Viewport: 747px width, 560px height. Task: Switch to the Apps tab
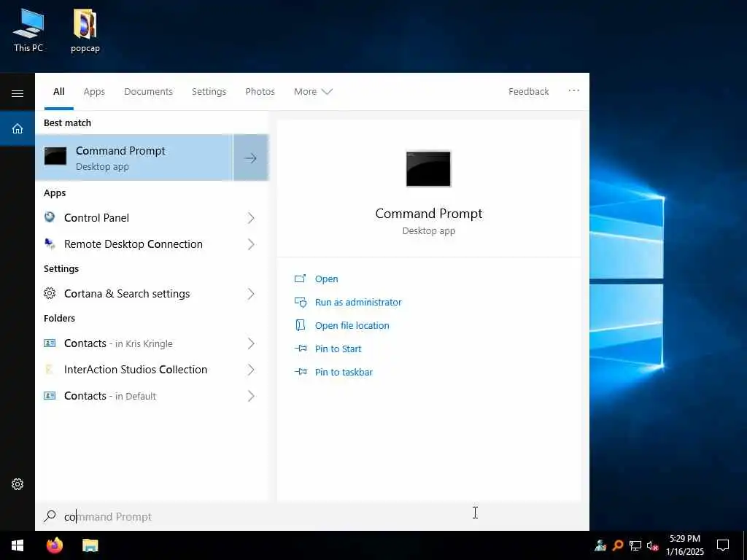(x=94, y=91)
